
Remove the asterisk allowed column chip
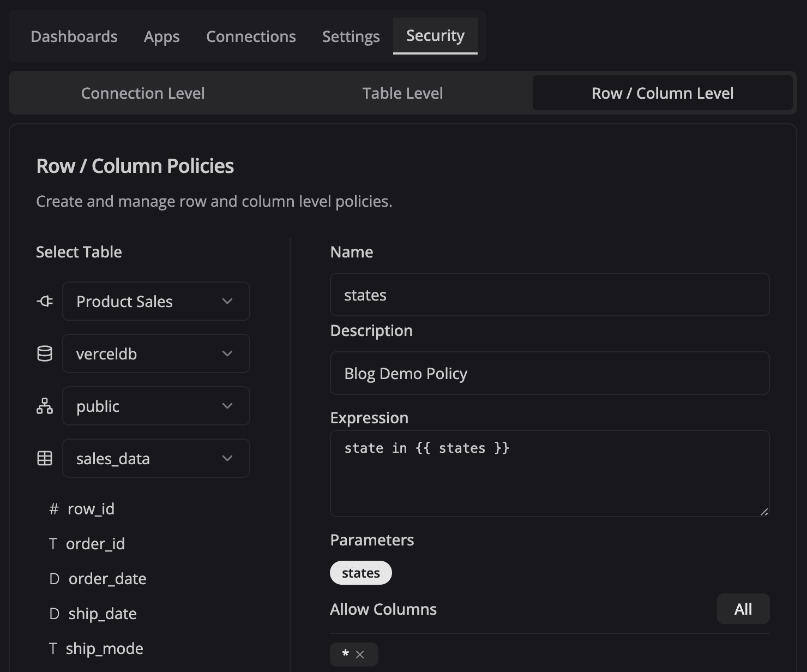coord(360,655)
